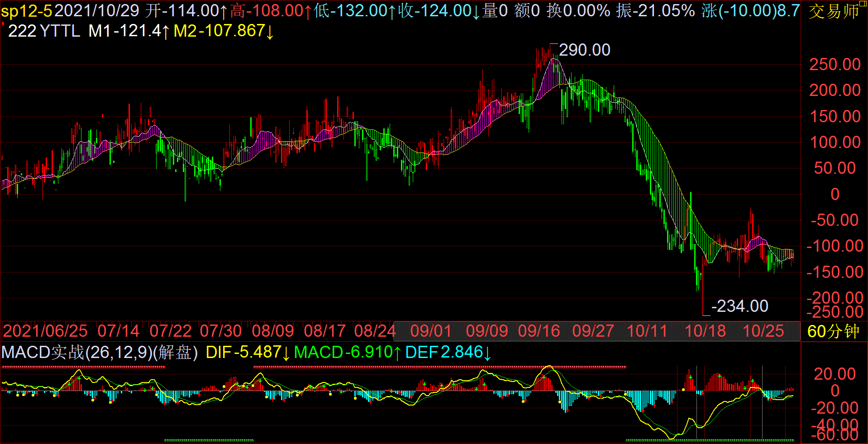Click 08/24 on the time axis
868x444 pixels.
coord(375,331)
